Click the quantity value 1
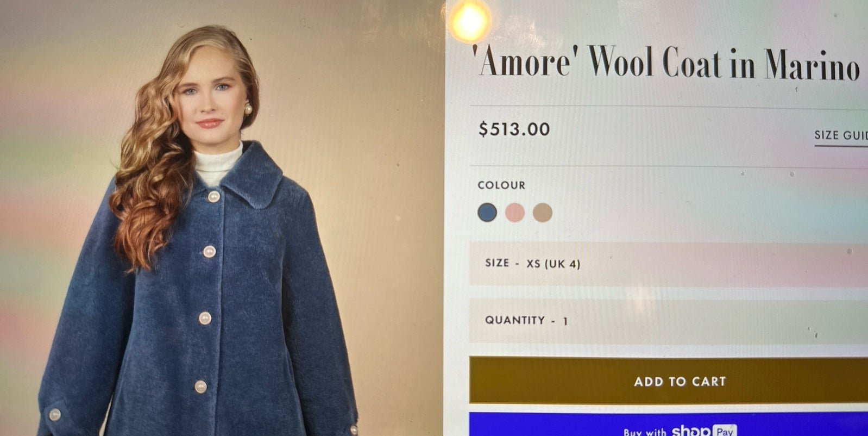The width and height of the screenshot is (868, 436). [565, 321]
